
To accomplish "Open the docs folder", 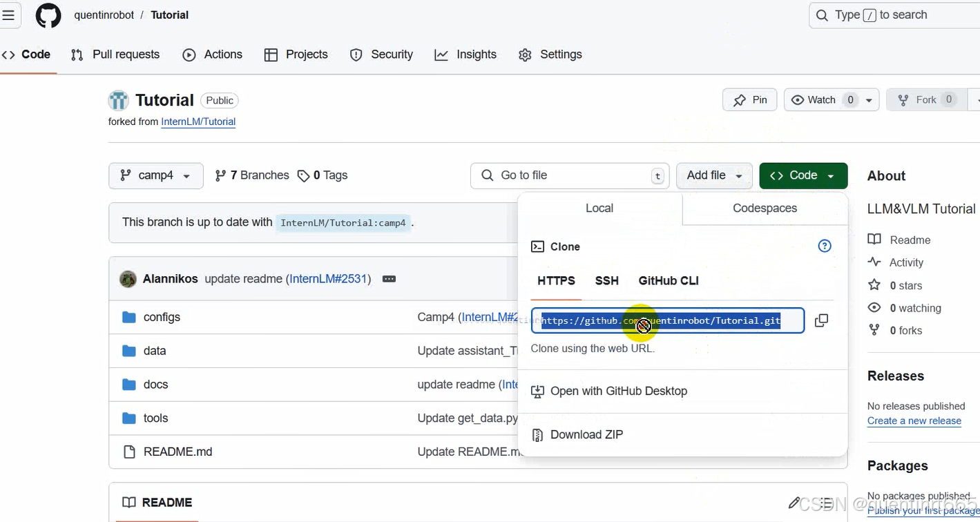I will pos(155,385).
